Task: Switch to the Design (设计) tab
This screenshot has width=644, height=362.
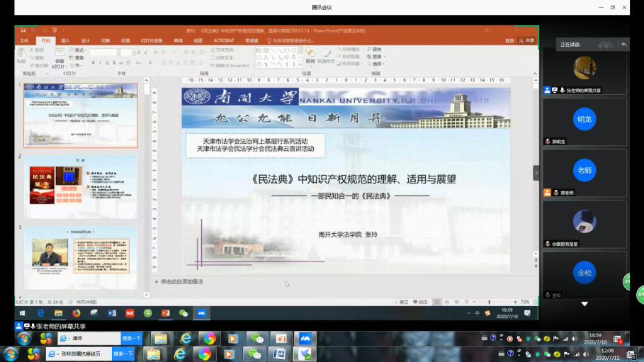Action: (x=86, y=40)
